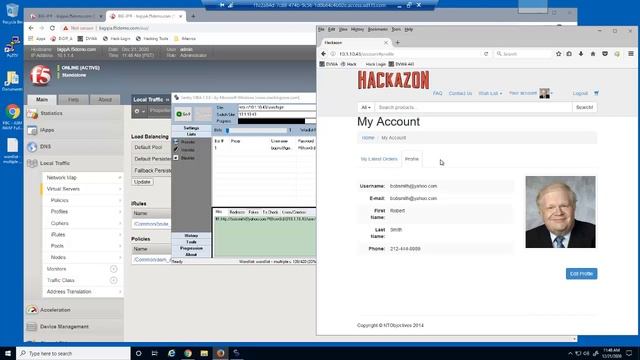Open the Wish List dropdown
This screenshot has width=640, height=360.
pos(490,93)
